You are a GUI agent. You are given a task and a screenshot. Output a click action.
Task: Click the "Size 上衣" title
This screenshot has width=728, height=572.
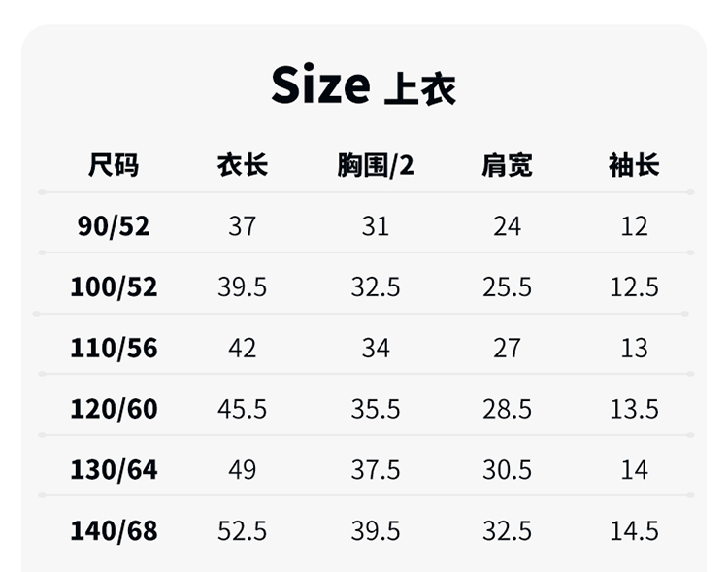(x=363, y=86)
